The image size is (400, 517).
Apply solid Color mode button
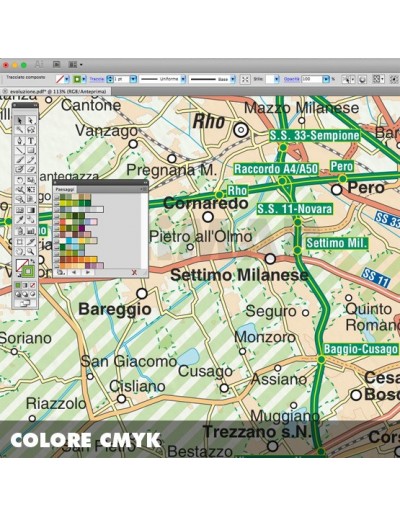click(x=18, y=285)
